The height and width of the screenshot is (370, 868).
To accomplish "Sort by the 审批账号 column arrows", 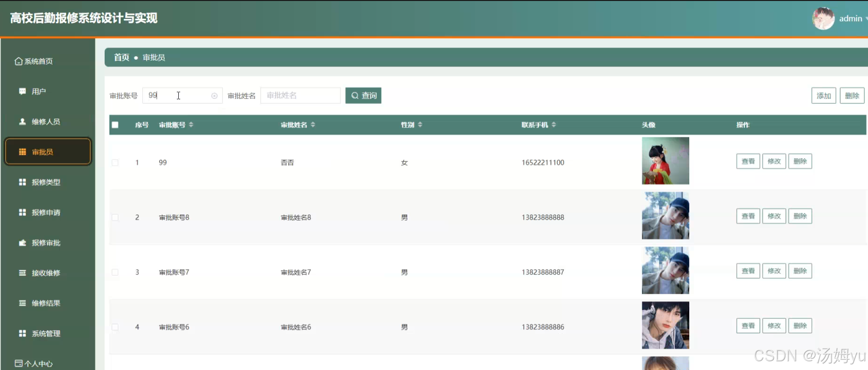I will [x=191, y=125].
